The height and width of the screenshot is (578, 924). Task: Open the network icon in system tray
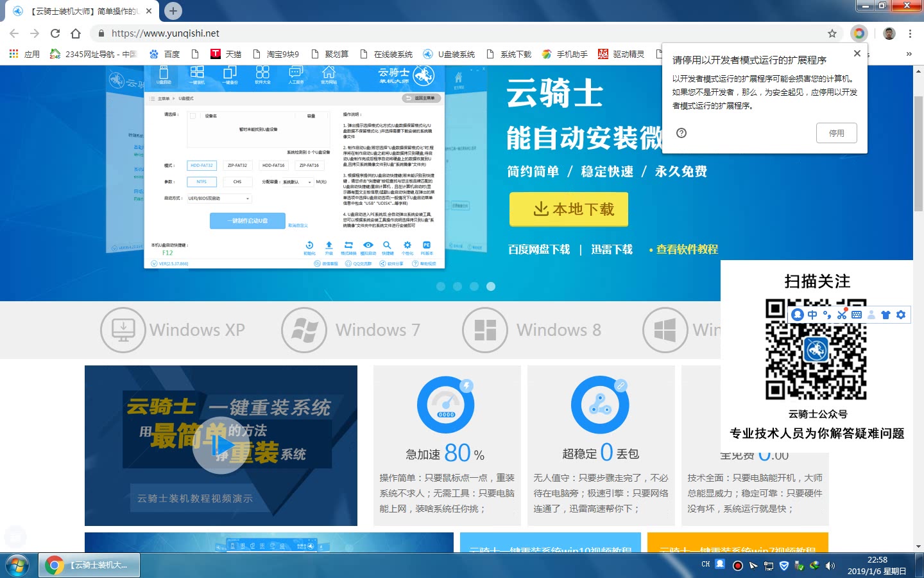pos(769,566)
